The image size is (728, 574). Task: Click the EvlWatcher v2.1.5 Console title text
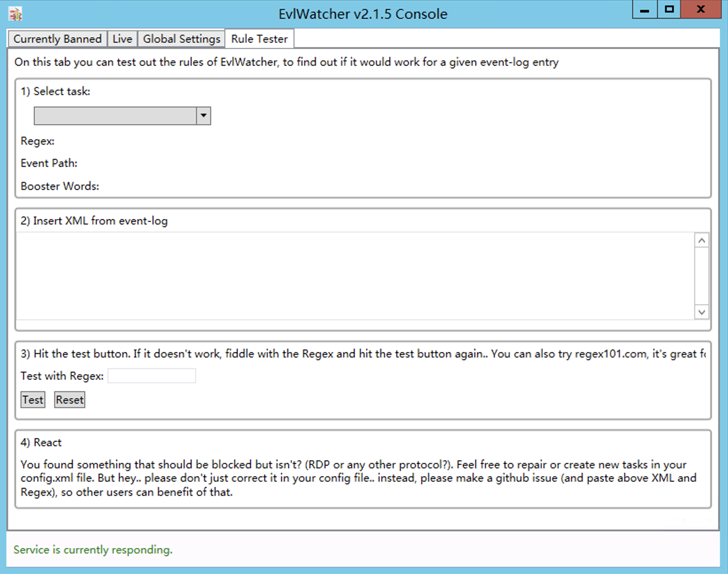tap(363, 14)
